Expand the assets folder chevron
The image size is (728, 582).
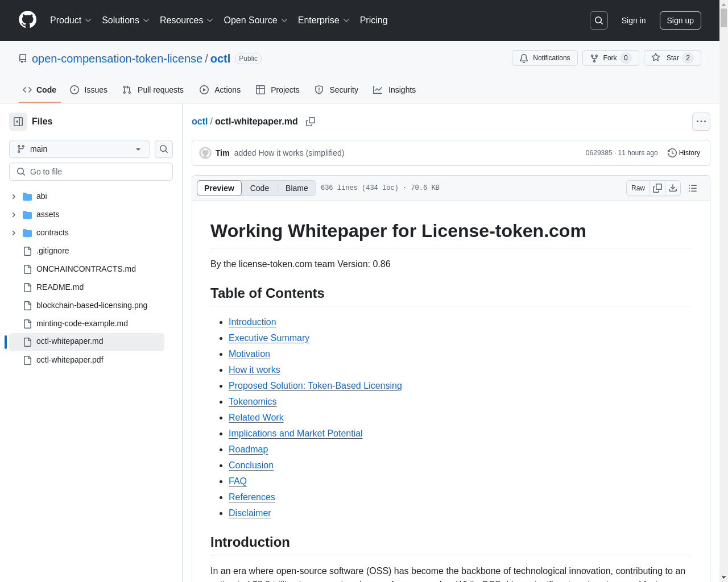pyautogui.click(x=14, y=214)
